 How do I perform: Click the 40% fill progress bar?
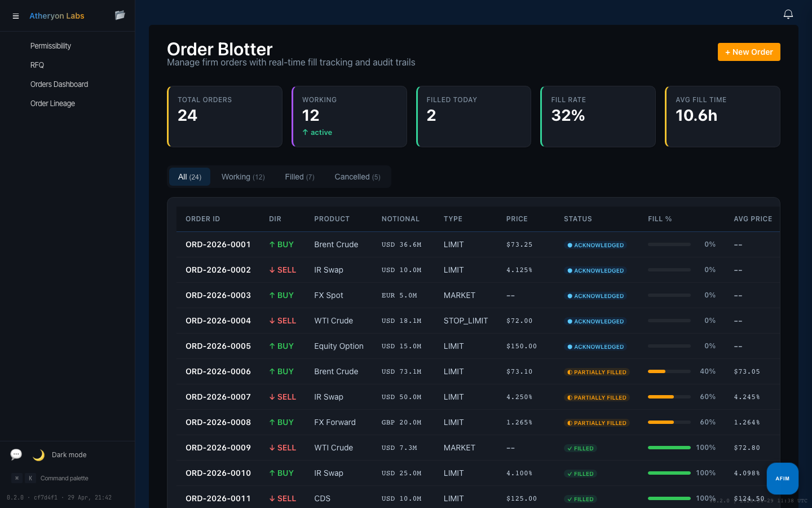pos(669,371)
